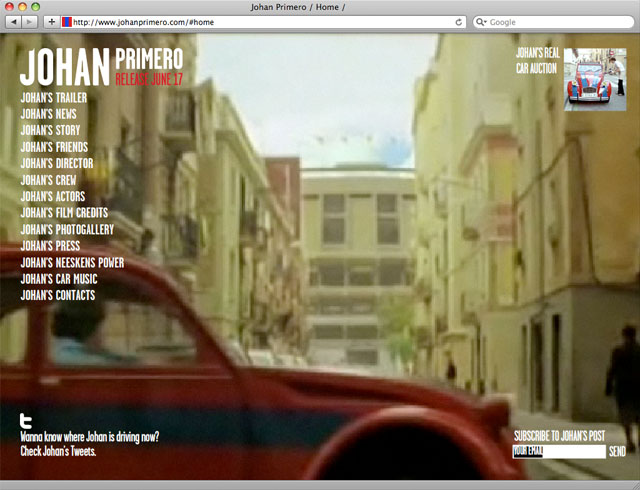
Task: Click the JOHAN PRIMERO logo title
Action: click(x=101, y=67)
